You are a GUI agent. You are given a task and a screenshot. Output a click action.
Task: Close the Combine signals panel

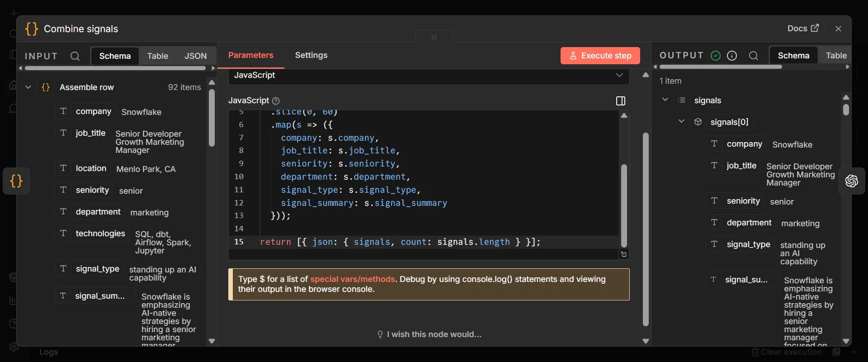coord(838,29)
